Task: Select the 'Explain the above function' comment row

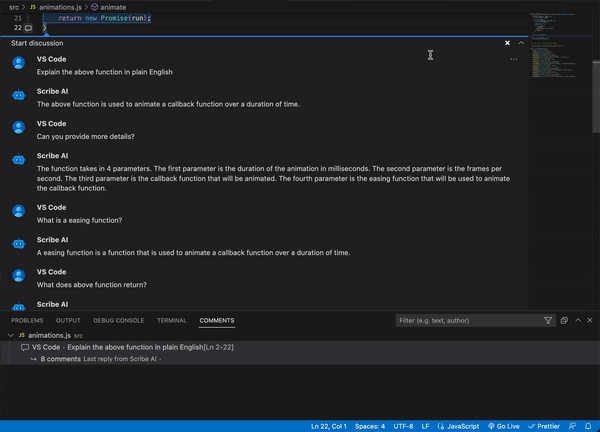Action: coord(300,347)
